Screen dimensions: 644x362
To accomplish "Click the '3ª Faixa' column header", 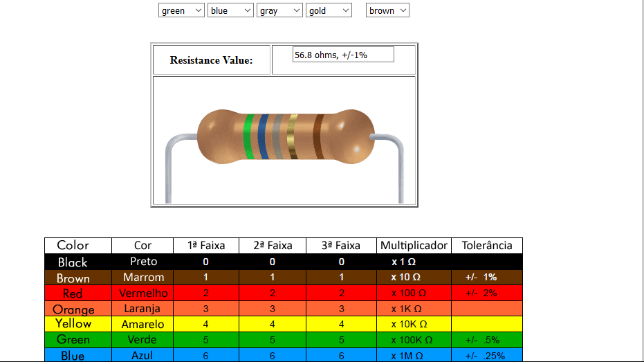I will coord(341,245).
